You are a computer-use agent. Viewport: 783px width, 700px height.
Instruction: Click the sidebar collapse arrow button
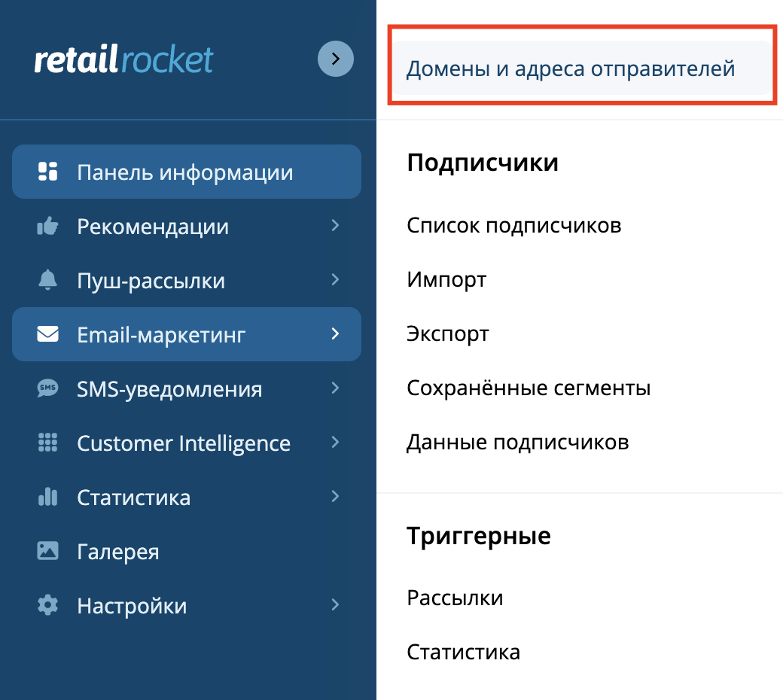point(336,59)
